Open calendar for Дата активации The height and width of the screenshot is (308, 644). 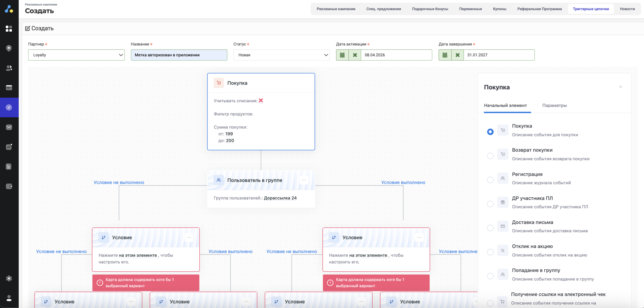coord(342,55)
